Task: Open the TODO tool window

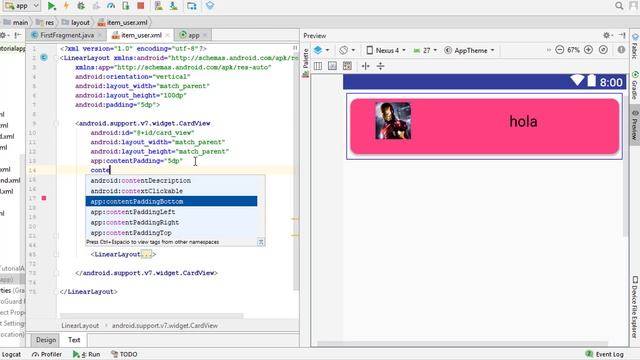Action: pos(124,354)
